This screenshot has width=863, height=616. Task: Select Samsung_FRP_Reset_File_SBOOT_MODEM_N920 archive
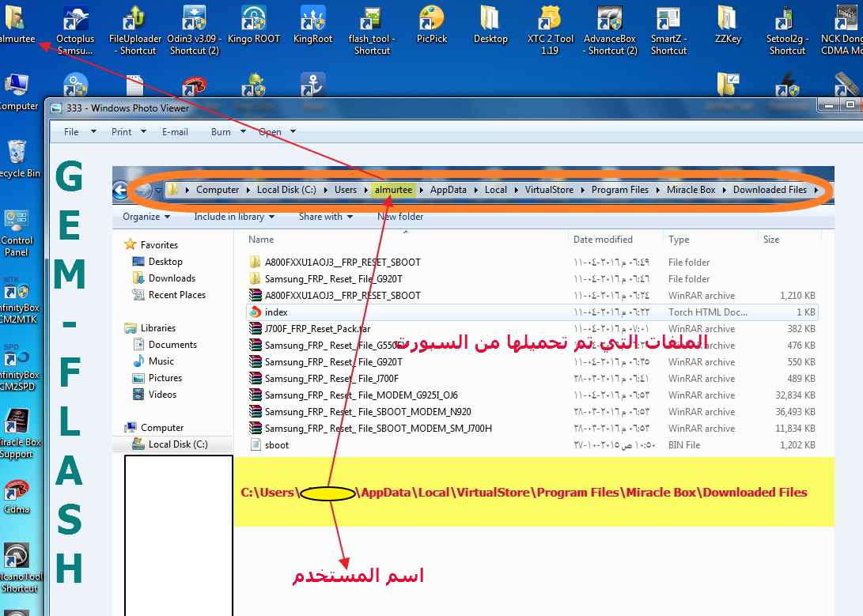pos(532,411)
